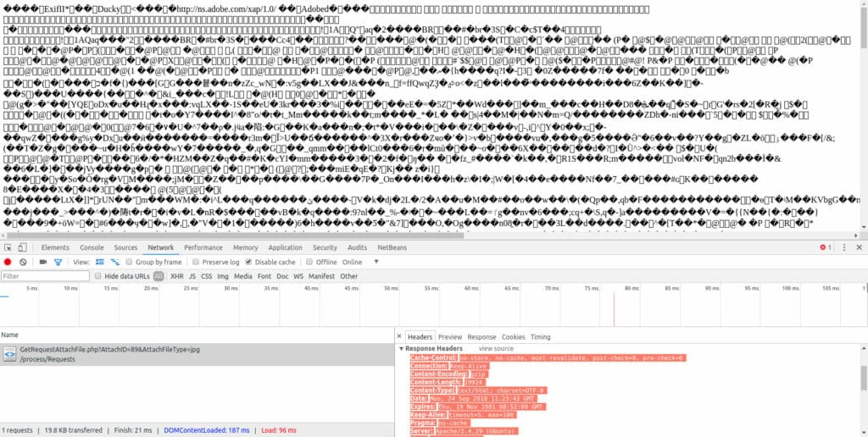Viewport: 868px width, 437px height.
Task: Enable Preserve log checkbox
Action: point(196,262)
